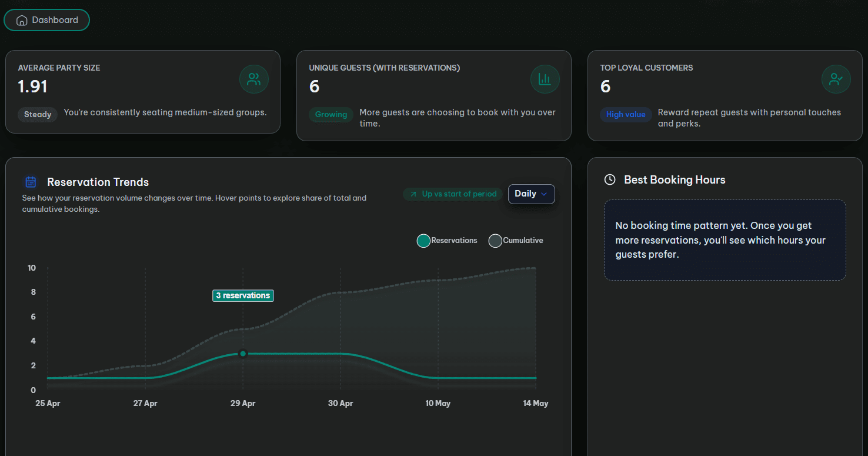Click the 25 Apr axis label
868x456 pixels.
click(x=48, y=403)
